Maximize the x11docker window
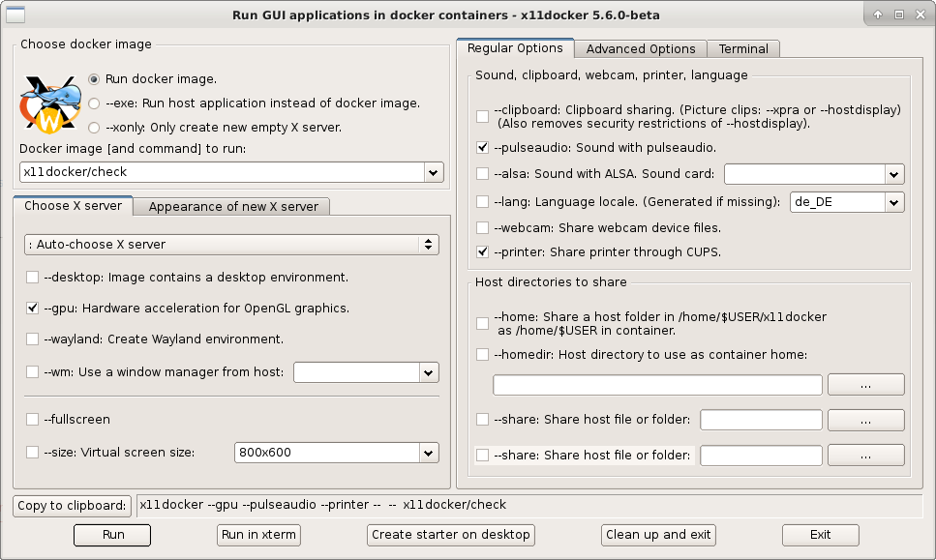This screenshot has width=936, height=560. click(x=899, y=15)
